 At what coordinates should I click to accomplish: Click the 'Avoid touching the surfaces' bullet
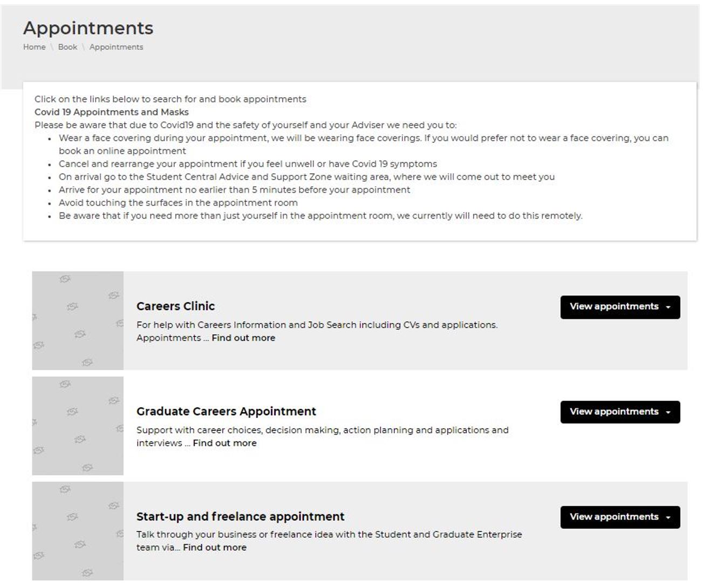[178, 203]
